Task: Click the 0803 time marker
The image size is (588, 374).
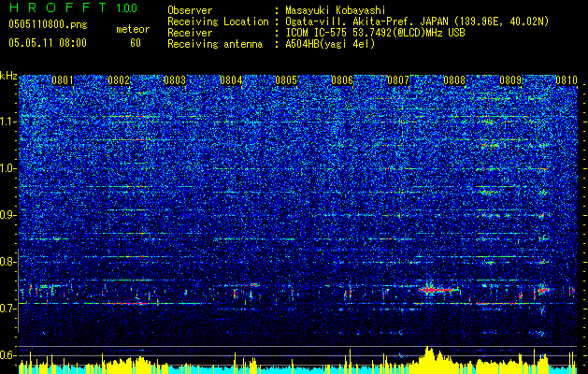Action: (x=175, y=80)
